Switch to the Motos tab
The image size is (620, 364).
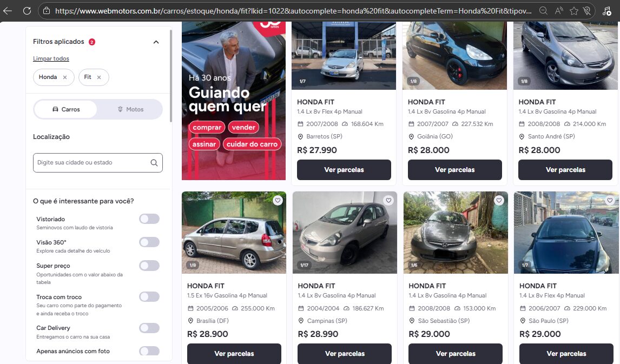click(x=130, y=109)
